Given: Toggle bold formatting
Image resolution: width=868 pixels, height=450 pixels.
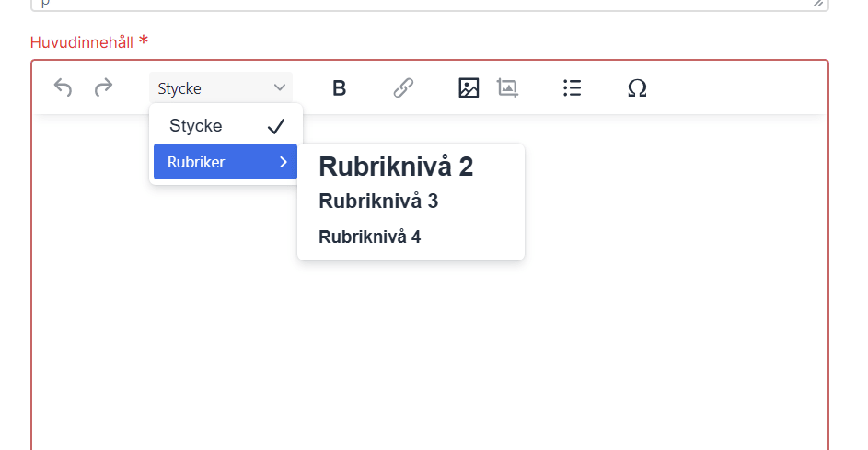Looking at the screenshot, I should tap(339, 88).
